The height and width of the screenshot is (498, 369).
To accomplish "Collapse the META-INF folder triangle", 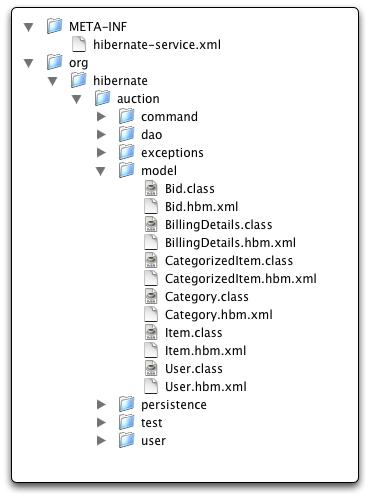I will pyautogui.click(x=29, y=27).
